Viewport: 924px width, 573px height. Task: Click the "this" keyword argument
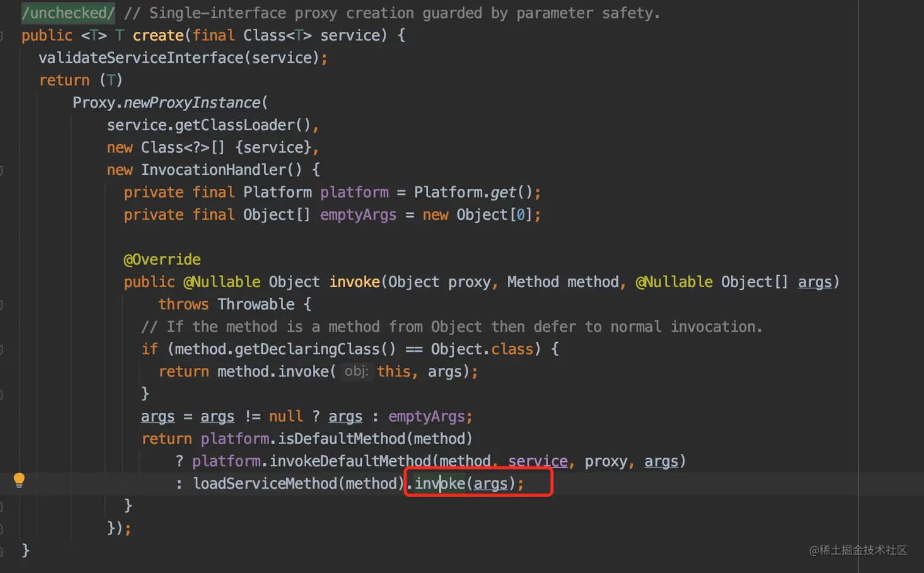coord(394,371)
